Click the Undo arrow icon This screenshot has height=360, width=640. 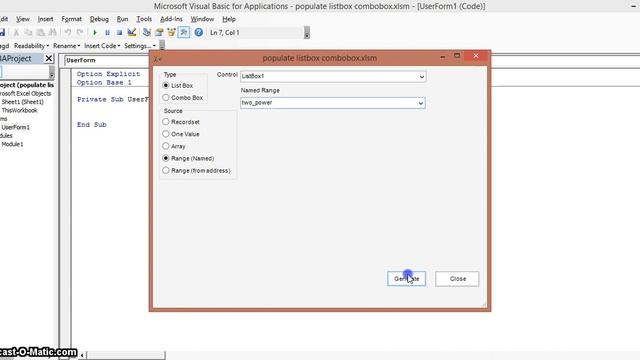[68, 32]
